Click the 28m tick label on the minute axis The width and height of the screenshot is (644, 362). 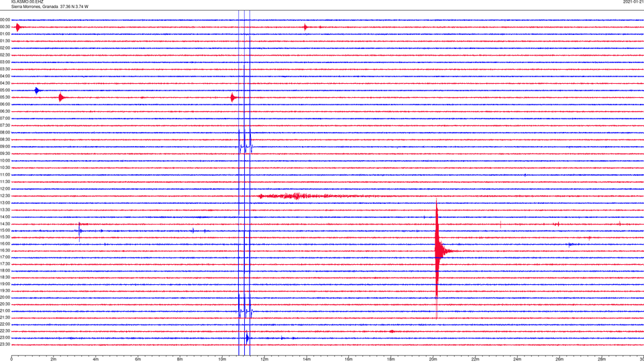(602, 359)
